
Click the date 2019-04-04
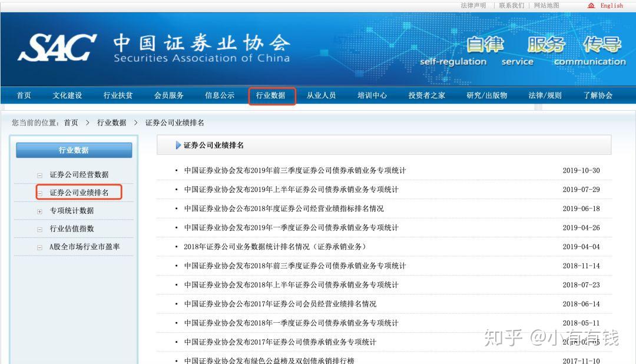[581, 247]
